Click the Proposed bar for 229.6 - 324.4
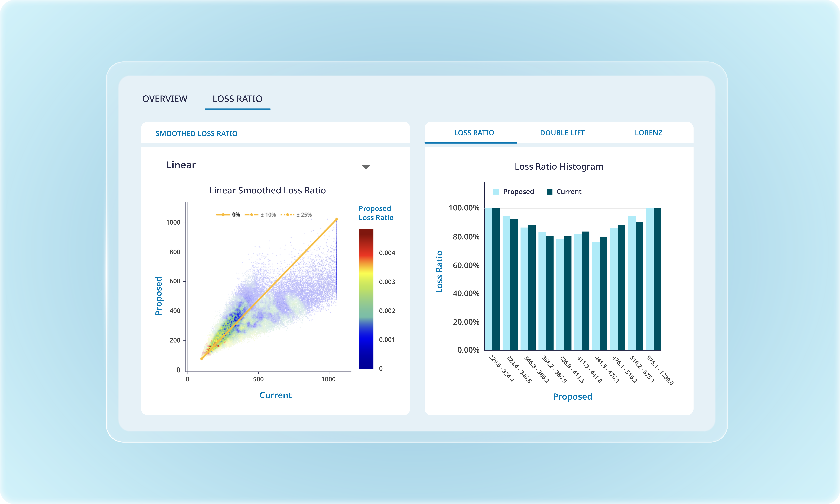 point(488,279)
